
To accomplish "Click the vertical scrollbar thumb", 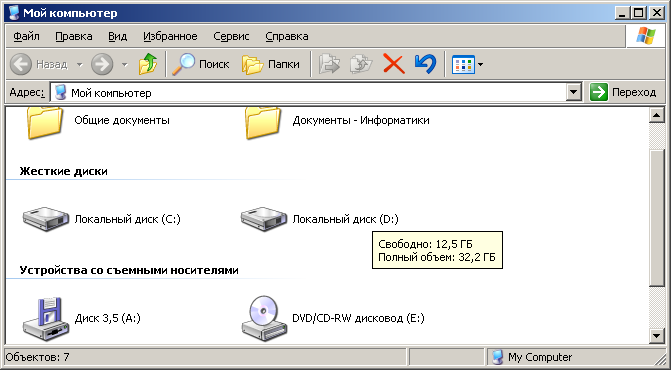I will click(656, 218).
